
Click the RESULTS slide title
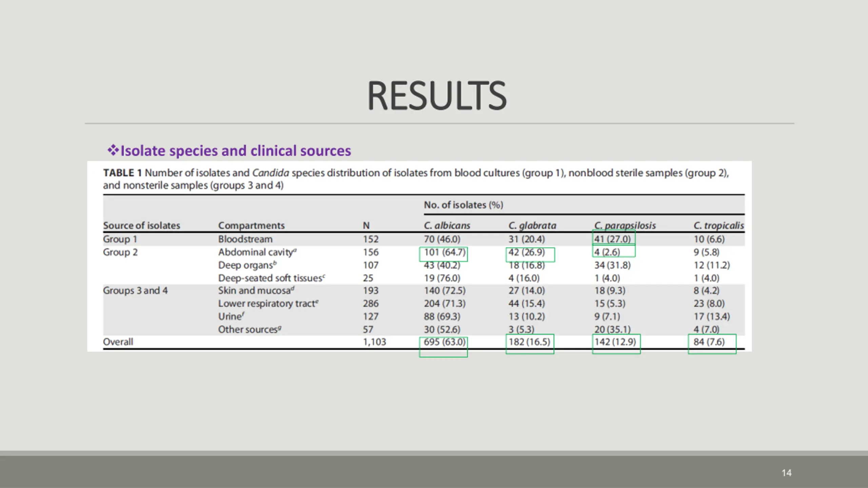click(437, 96)
